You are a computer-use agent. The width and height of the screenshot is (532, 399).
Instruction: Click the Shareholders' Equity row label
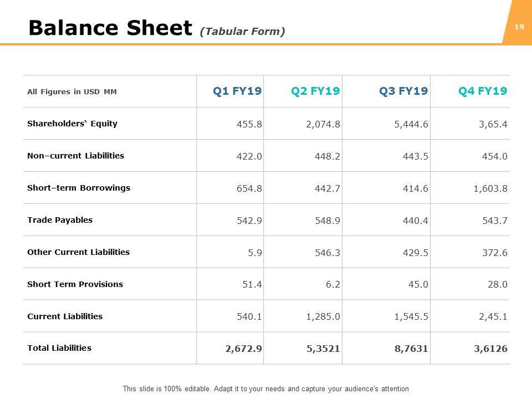(x=72, y=124)
